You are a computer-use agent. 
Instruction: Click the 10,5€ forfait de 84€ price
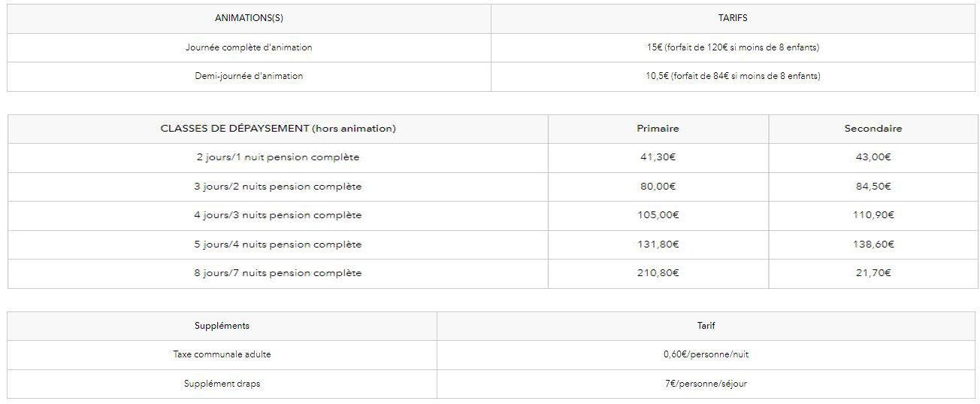(733, 76)
